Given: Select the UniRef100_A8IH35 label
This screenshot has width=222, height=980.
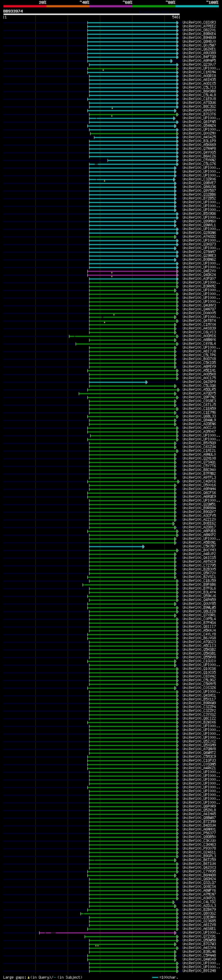Looking at the screenshot, I should coord(199,80).
